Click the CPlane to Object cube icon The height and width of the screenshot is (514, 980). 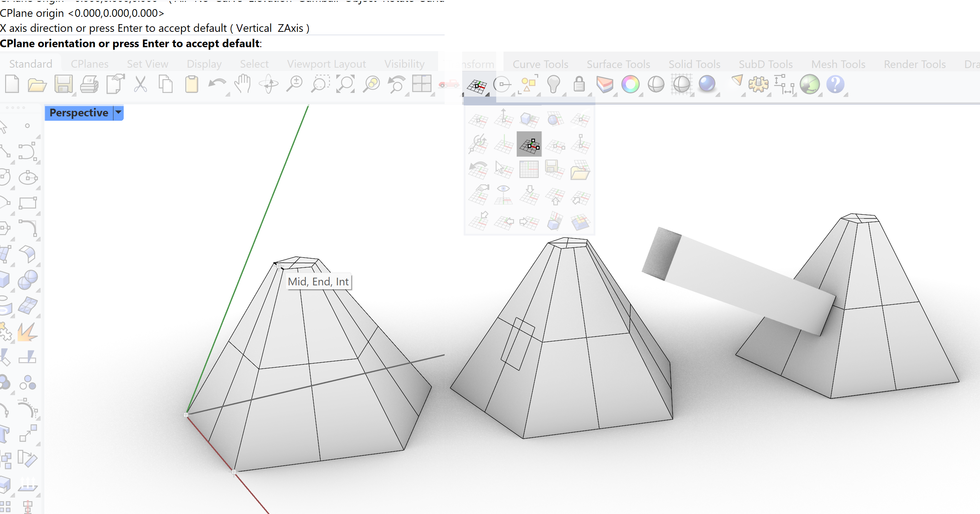[x=529, y=120]
